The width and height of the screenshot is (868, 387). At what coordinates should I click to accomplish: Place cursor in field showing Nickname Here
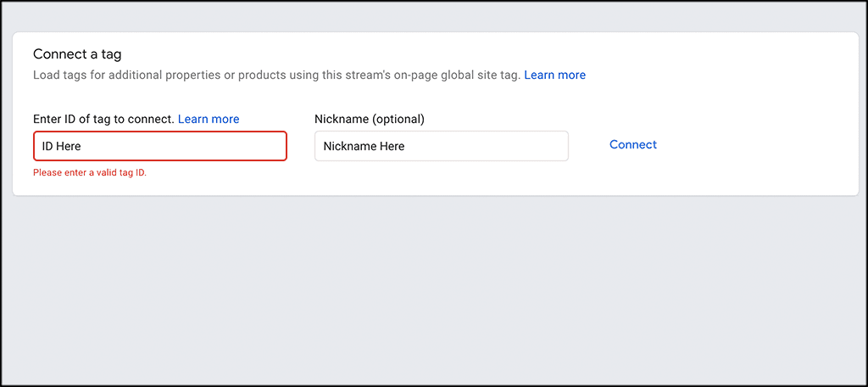point(441,146)
